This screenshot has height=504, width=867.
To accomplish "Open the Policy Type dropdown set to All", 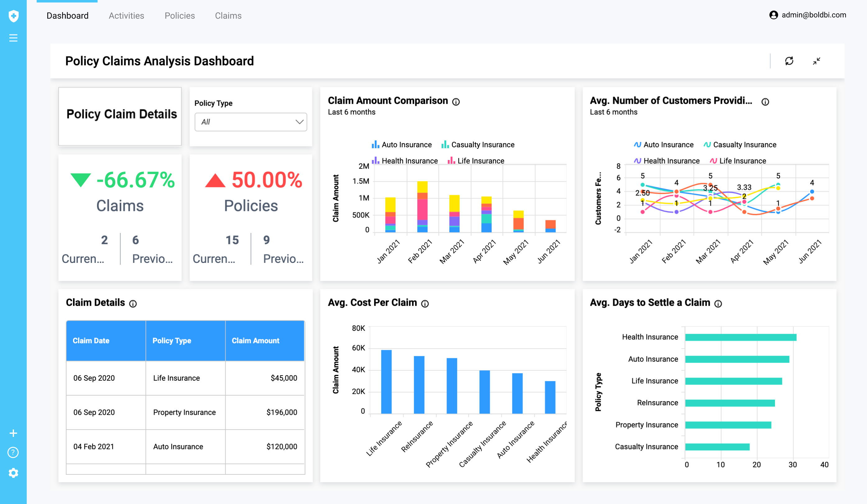I will (x=250, y=122).
